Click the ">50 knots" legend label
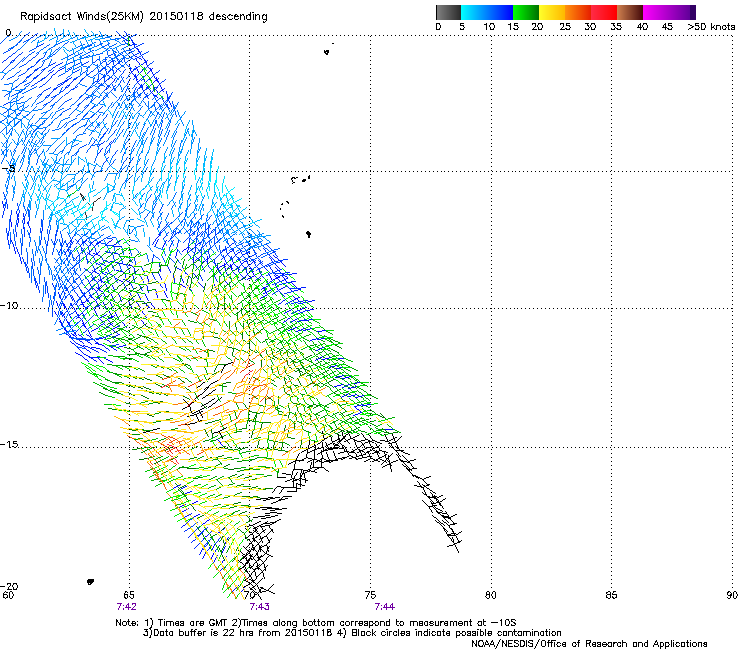This screenshot has height=650, width=740. click(x=711, y=27)
